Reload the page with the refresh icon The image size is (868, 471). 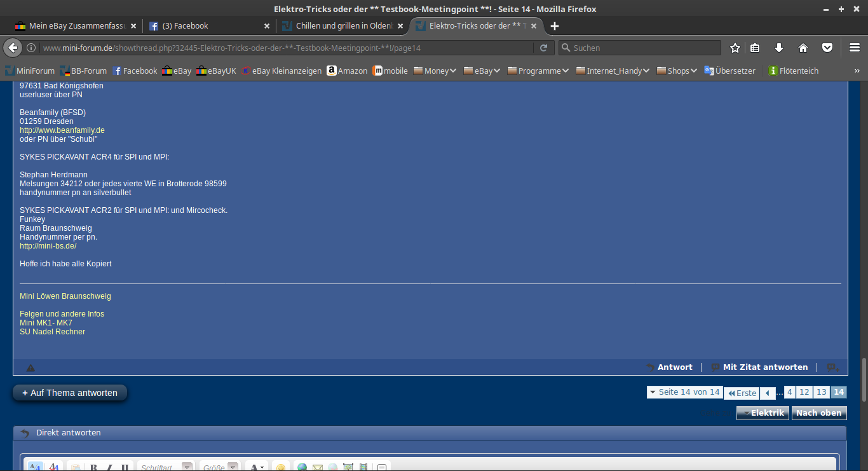[x=543, y=48]
